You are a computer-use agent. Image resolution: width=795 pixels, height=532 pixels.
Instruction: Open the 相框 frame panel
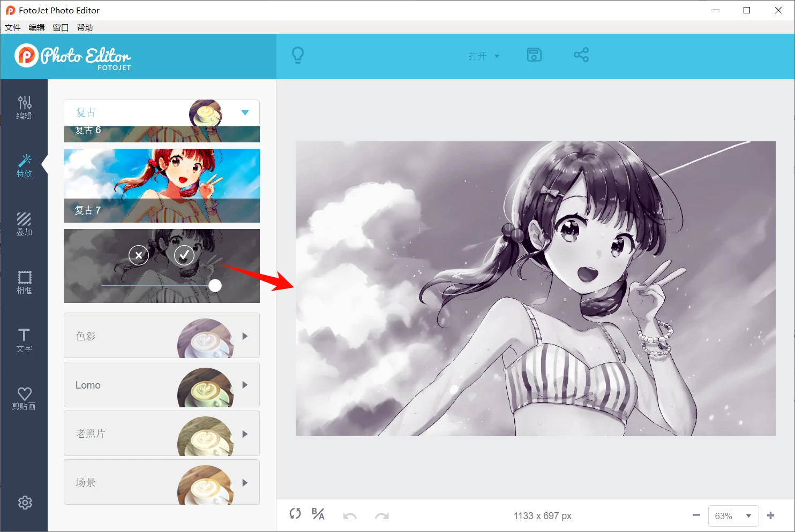pyautogui.click(x=24, y=283)
